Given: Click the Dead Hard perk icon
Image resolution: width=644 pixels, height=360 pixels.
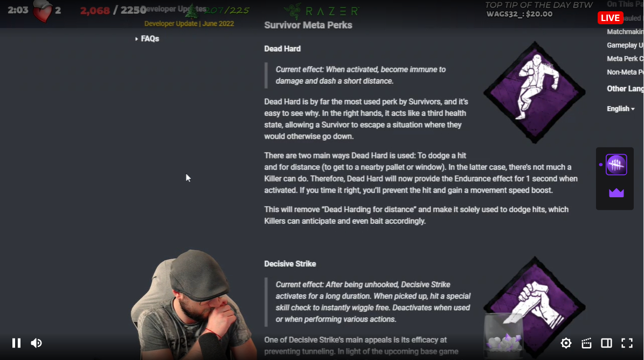Looking at the screenshot, I should (535, 92).
